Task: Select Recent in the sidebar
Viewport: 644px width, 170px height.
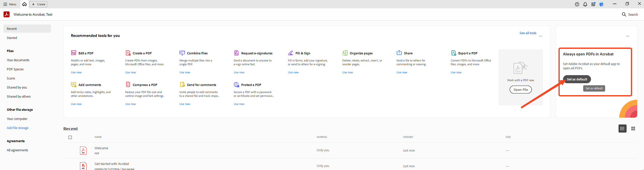Action: (27, 29)
